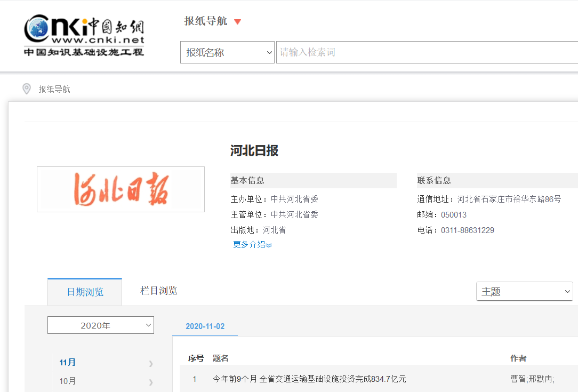Switch to the 日期浏览 tab
Screen dimensions: 578x392
(85, 292)
